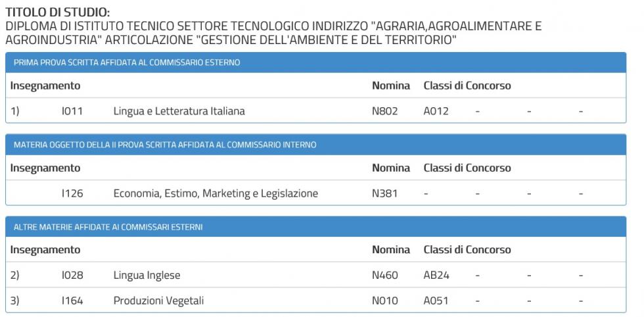Click classe di concorso A012
Image resolution: width=644 pixels, height=317 pixels.
(436, 111)
